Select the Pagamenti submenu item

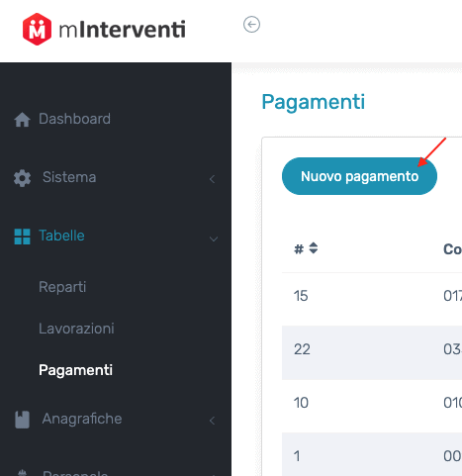coord(75,370)
